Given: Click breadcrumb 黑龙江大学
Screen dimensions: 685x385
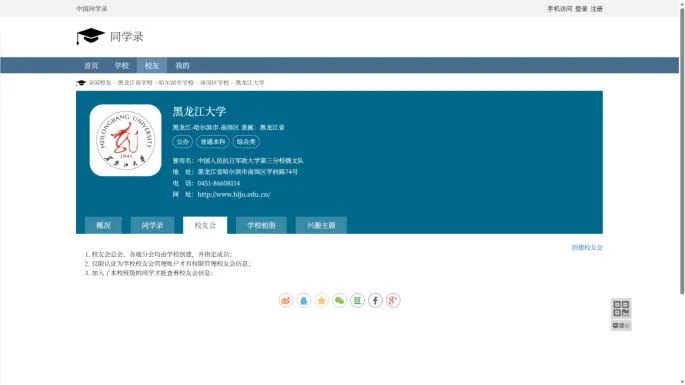Looking at the screenshot, I should coord(250,83).
